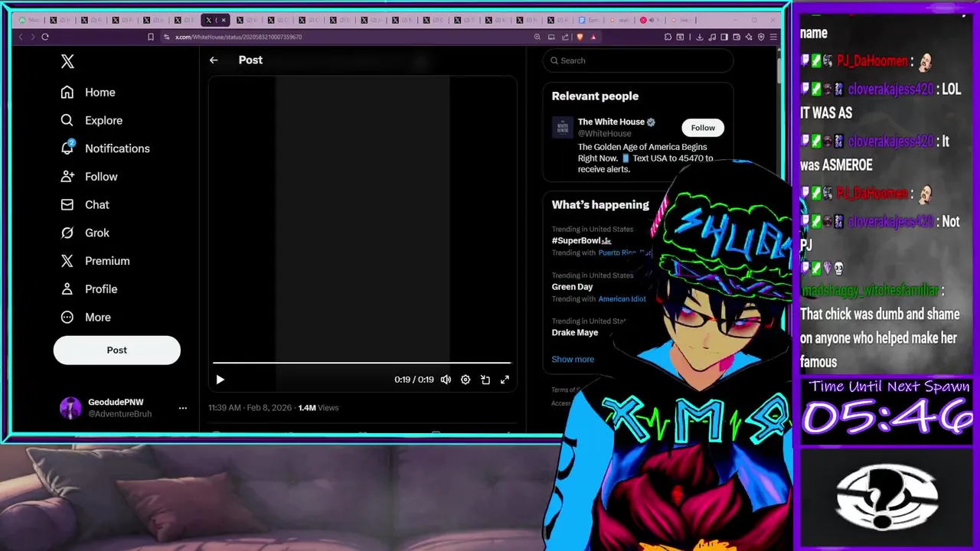Open Brave Shields lion icon
Image resolution: width=980 pixels, height=551 pixels.
(580, 37)
